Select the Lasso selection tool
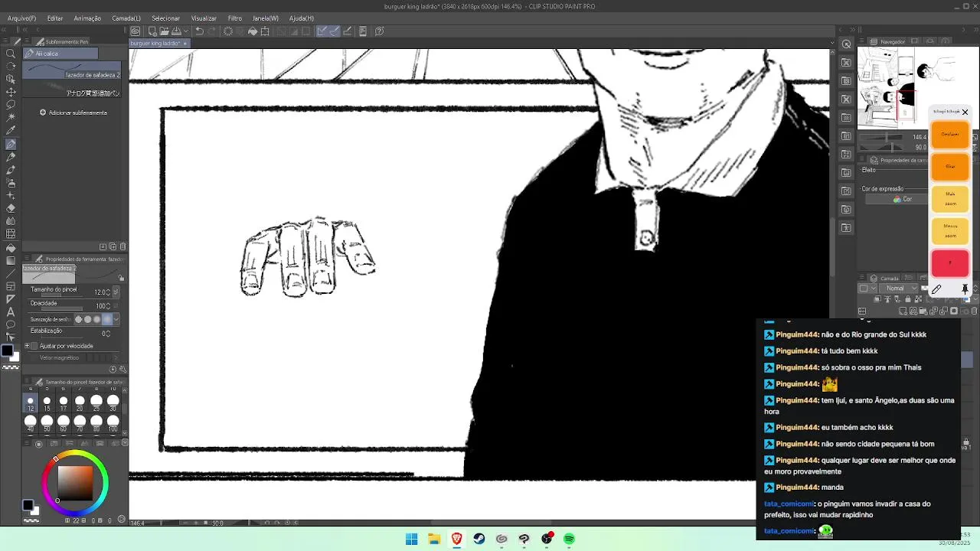 tap(11, 105)
